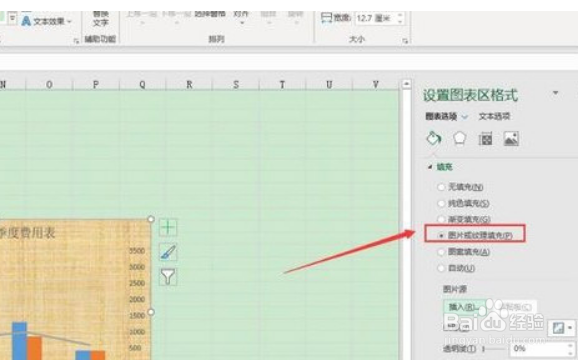578x360 pixels.
Task: Click the Chart Filters funnel button
Action: (x=168, y=276)
